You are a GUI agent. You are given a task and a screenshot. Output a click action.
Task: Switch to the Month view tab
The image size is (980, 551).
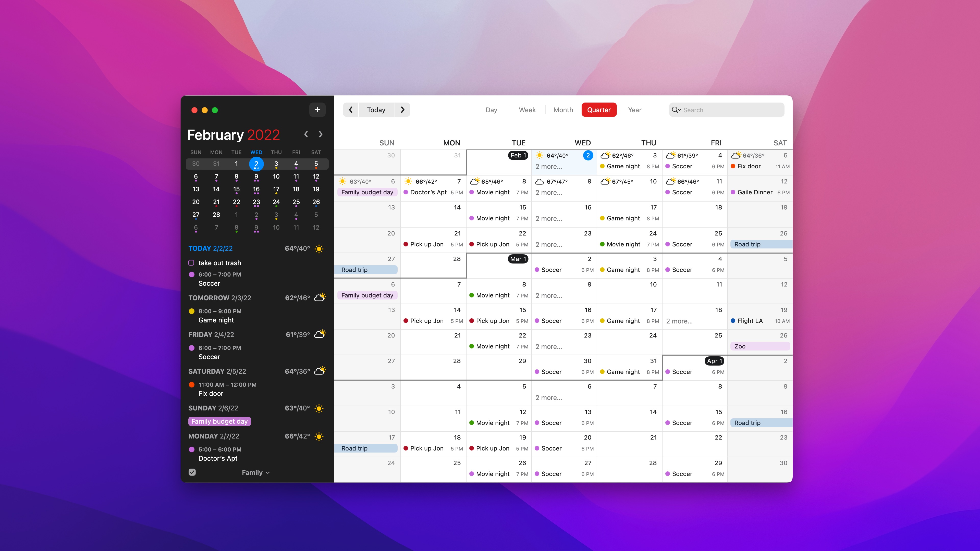pos(563,110)
